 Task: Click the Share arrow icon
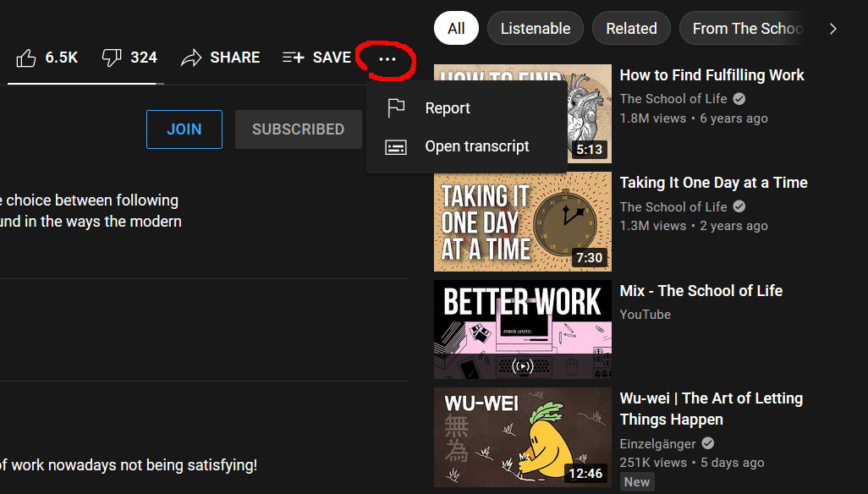[x=191, y=58]
